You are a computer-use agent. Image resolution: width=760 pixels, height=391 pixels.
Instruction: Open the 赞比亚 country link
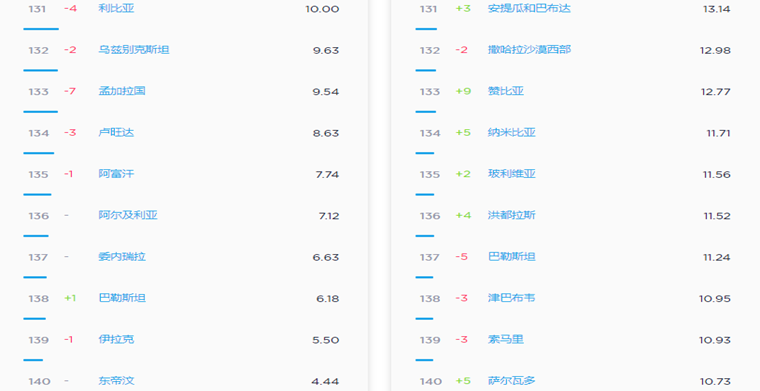pos(506,91)
